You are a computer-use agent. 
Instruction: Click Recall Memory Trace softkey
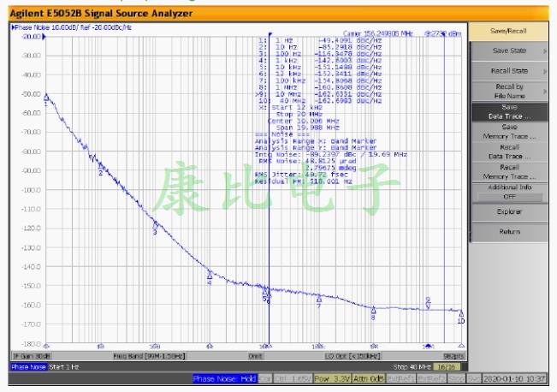pyautogui.click(x=509, y=170)
